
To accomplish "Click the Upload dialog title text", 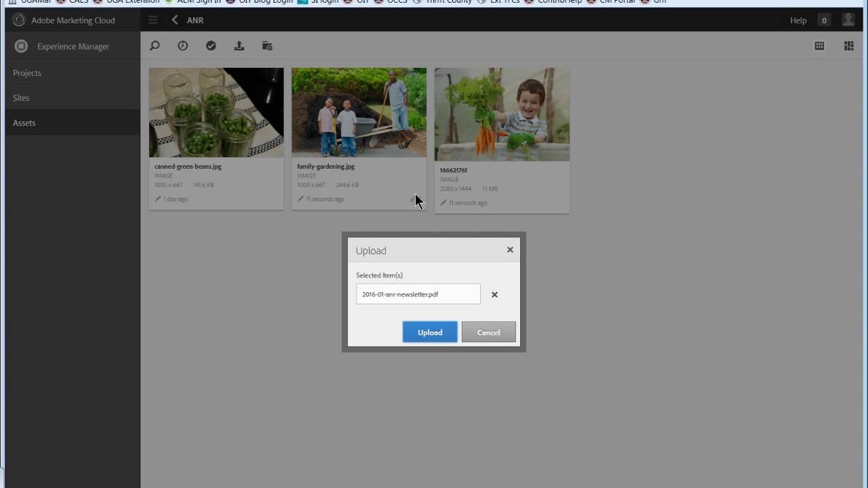I will [371, 251].
